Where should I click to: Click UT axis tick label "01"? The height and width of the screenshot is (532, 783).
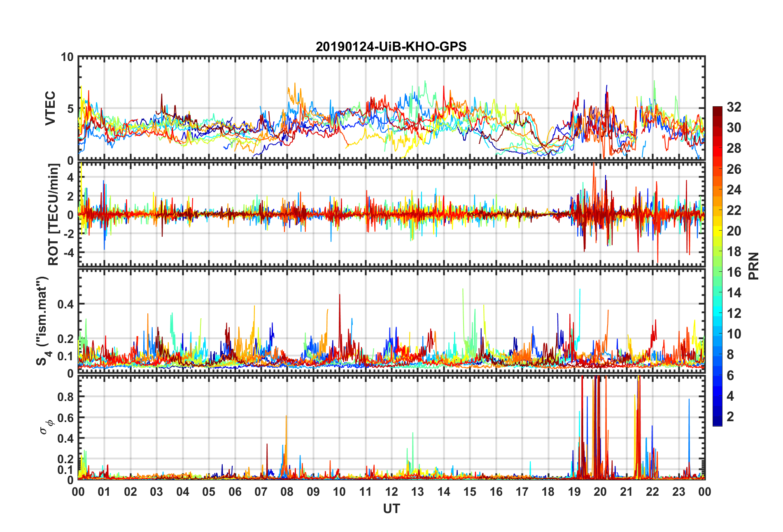pyautogui.click(x=104, y=492)
